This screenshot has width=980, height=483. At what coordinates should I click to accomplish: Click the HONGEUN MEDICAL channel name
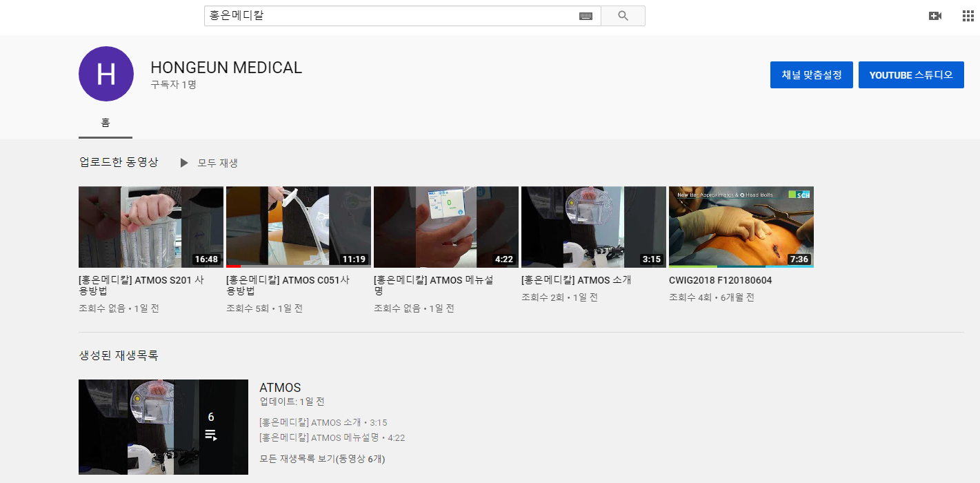(226, 68)
